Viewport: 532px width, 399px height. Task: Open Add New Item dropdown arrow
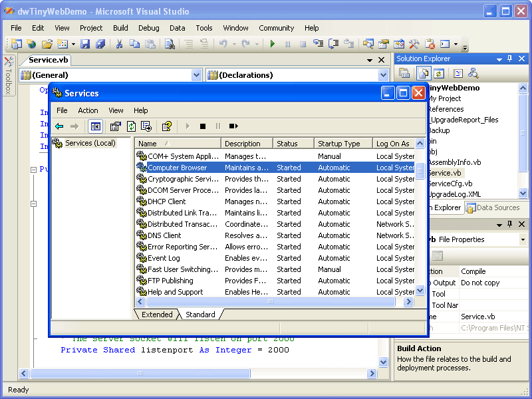tap(73, 44)
